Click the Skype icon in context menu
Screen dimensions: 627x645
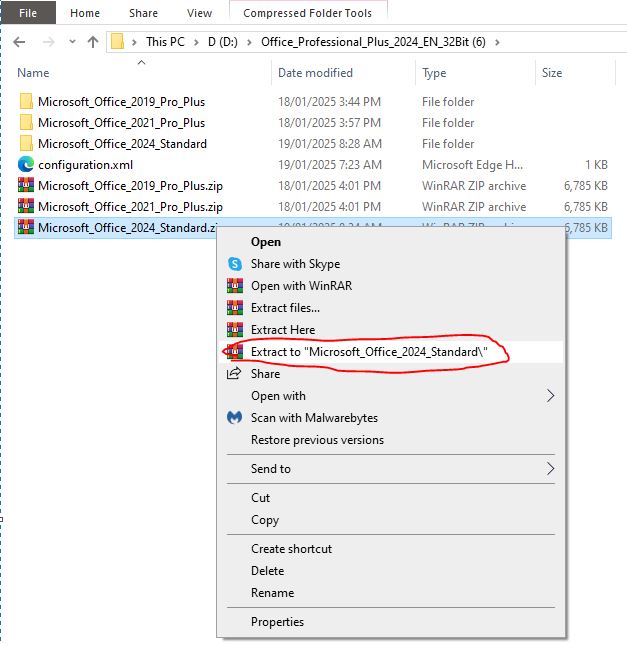point(235,264)
